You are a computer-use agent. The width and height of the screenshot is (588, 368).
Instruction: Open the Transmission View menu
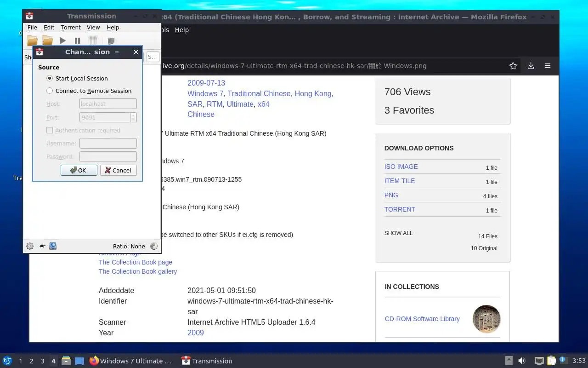tap(93, 28)
